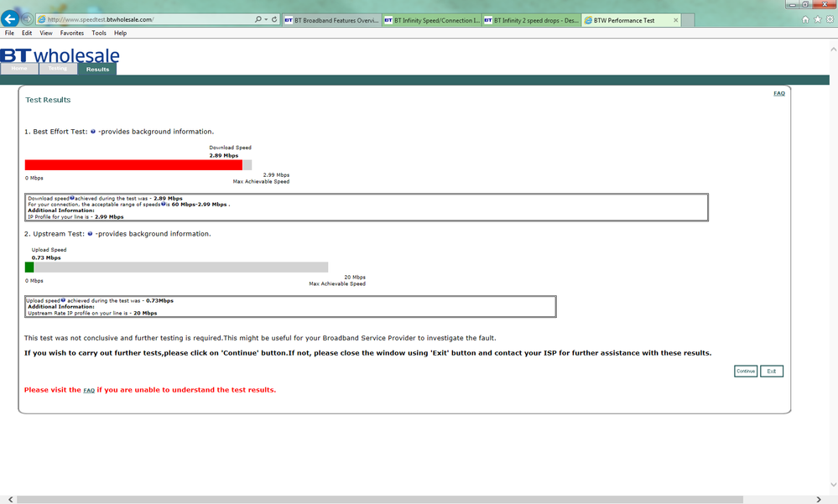
Task: Click the Home house icon
Action: point(805,19)
